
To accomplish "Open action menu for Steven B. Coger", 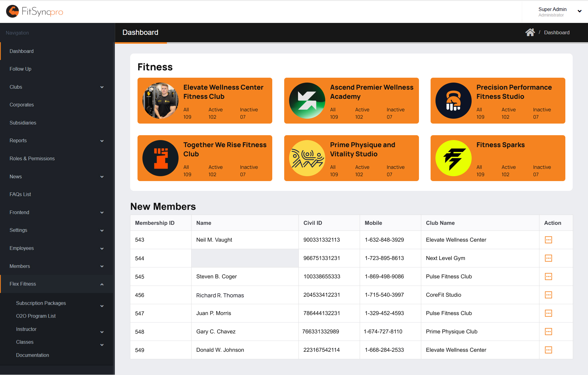I will (x=548, y=277).
